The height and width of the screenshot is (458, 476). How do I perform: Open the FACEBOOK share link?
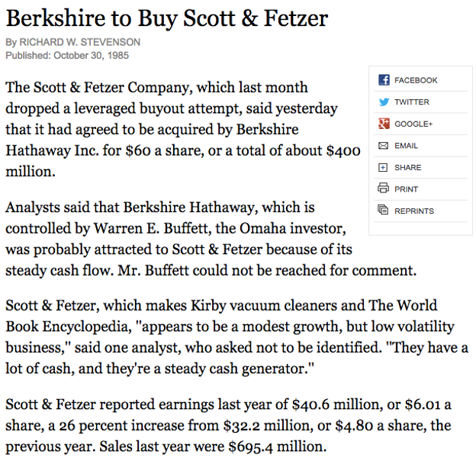[x=416, y=80]
